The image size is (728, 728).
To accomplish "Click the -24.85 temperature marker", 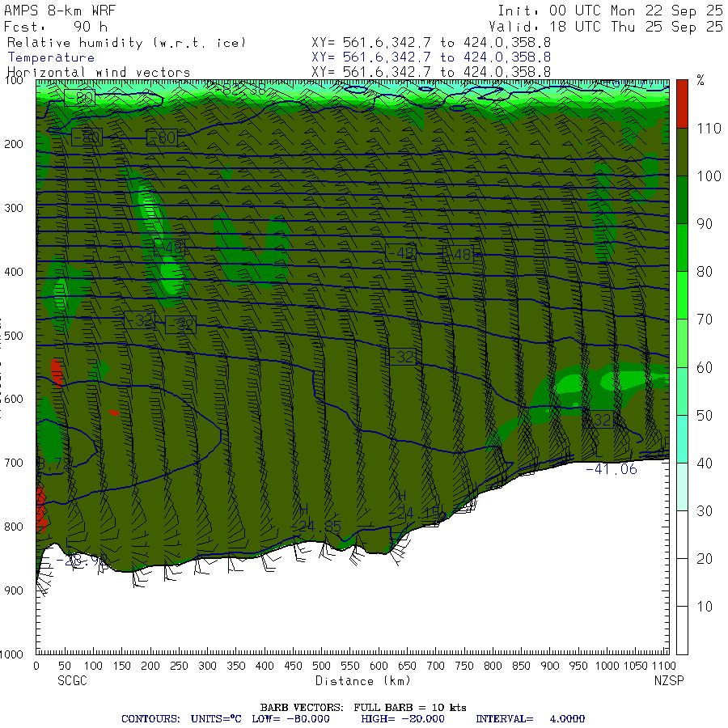I will (319, 526).
